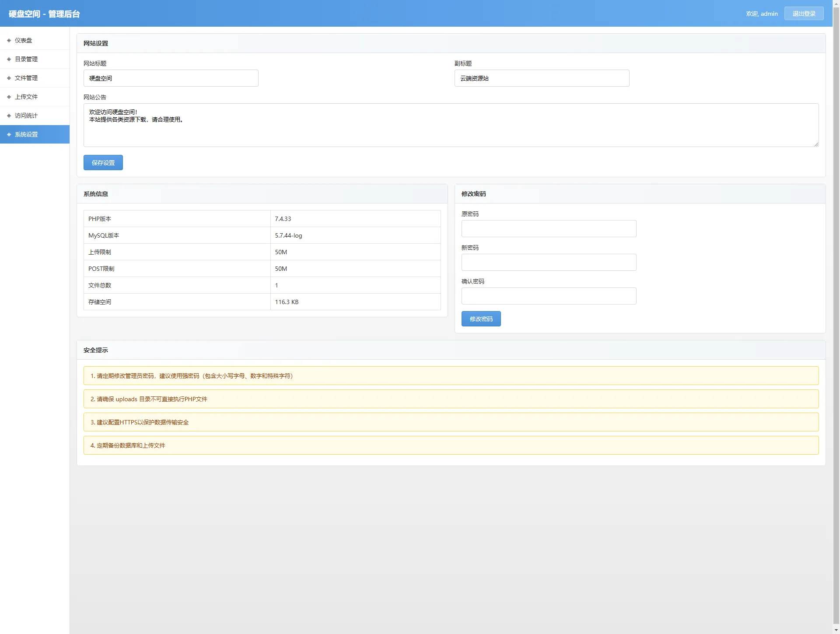Focus the 网站标题 input field
This screenshot has width=840, height=634.
(171, 78)
